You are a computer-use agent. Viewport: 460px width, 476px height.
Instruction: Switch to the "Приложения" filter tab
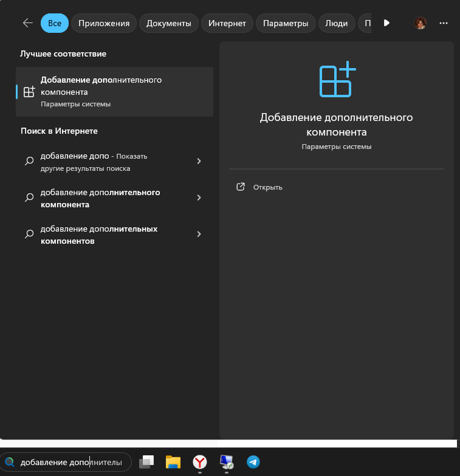coord(104,23)
